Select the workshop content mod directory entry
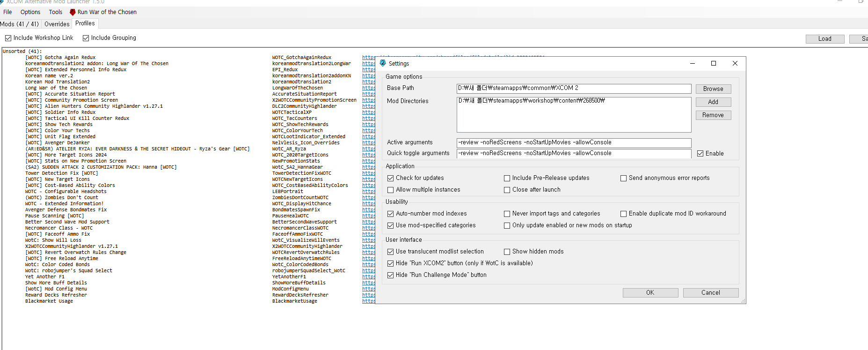Image resolution: width=868 pixels, height=350 pixels. (x=531, y=100)
